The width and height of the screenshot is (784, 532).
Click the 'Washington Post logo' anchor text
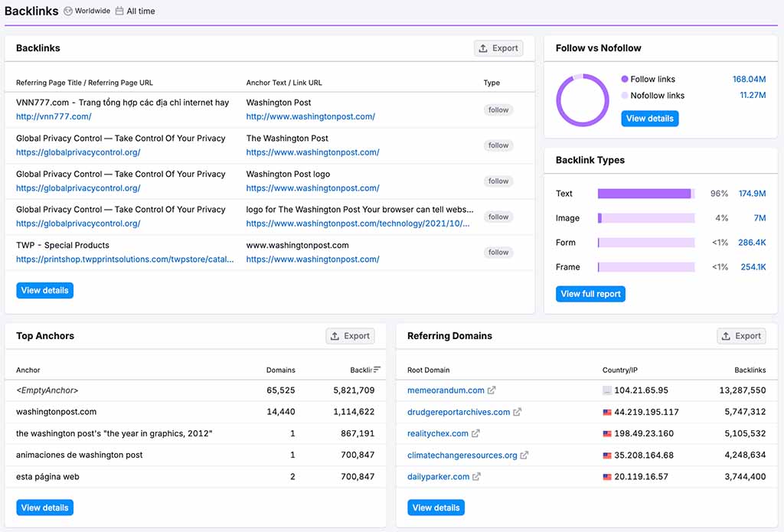(288, 174)
